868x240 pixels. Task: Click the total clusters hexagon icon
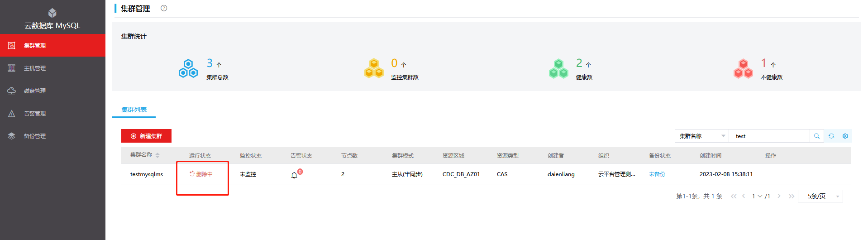coord(188,68)
